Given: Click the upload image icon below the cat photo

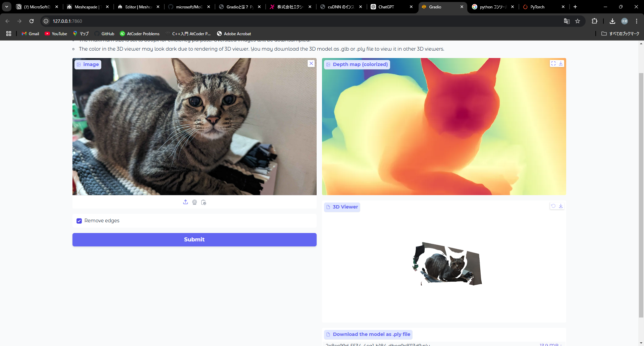Looking at the screenshot, I should [x=185, y=202].
